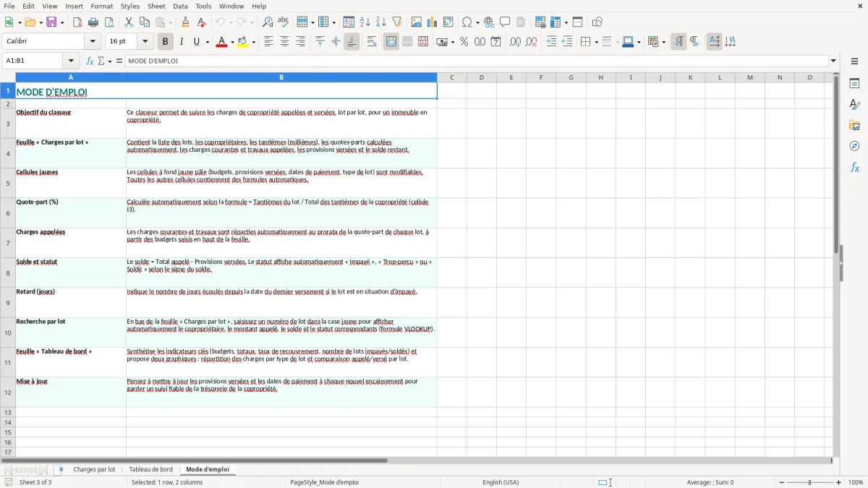Screen dimensions: 868x488
Task: Run the spelling check
Action: [283, 22]
